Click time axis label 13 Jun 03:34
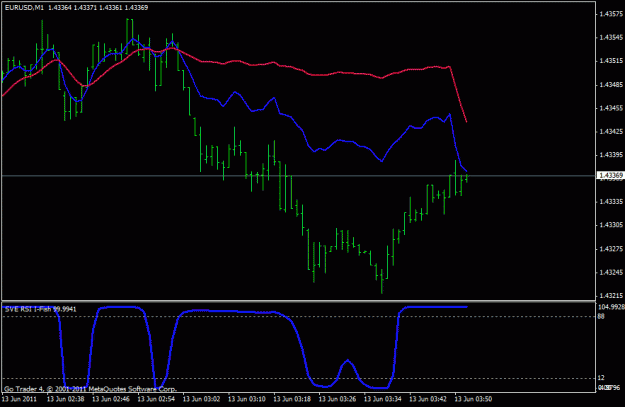Screen dimensions: 625x407 coord(383,399)
